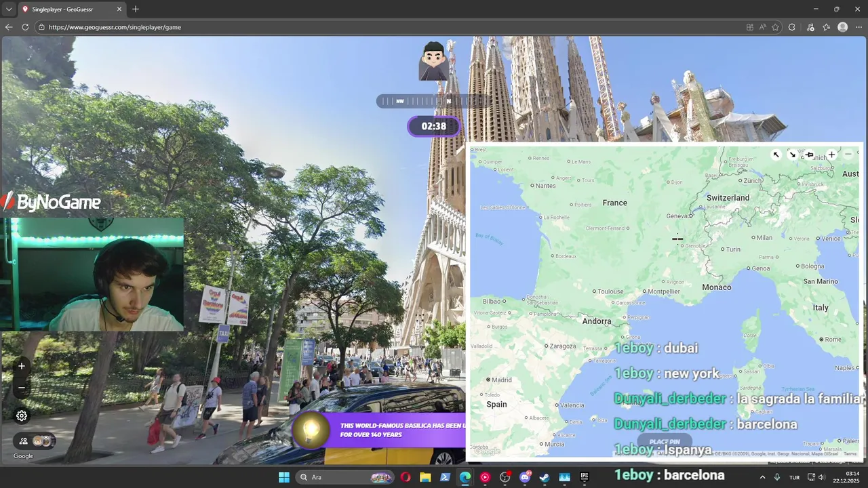Open the Google logo link in street view
The width and height of the screenshot is (868, 488).
pyautogui.click(x=23, y=456)
